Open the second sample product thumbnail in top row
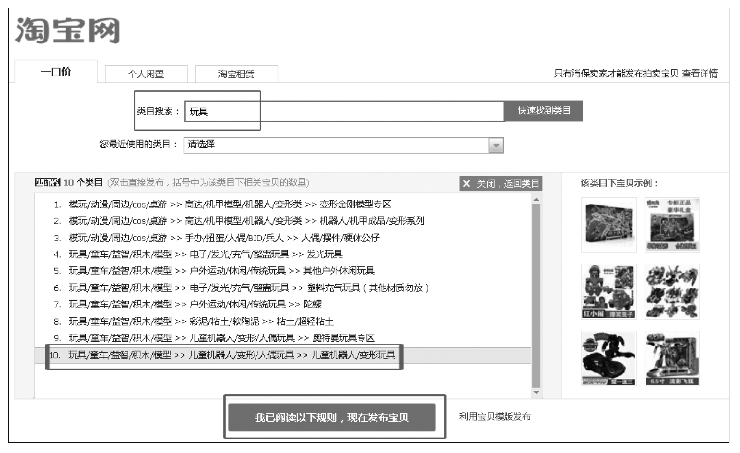The height and width of the screenshot is (453, 740). click(672, 225)
